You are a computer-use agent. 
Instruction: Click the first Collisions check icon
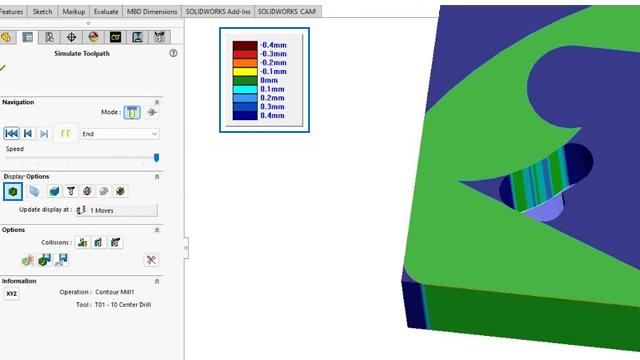coord(82,242)
